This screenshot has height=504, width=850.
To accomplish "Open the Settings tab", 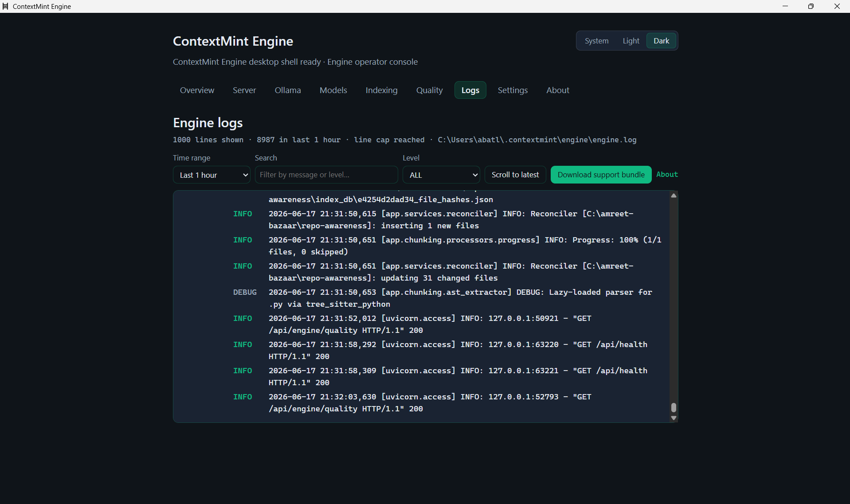I will pyautogui.click(x=513, y=90).
